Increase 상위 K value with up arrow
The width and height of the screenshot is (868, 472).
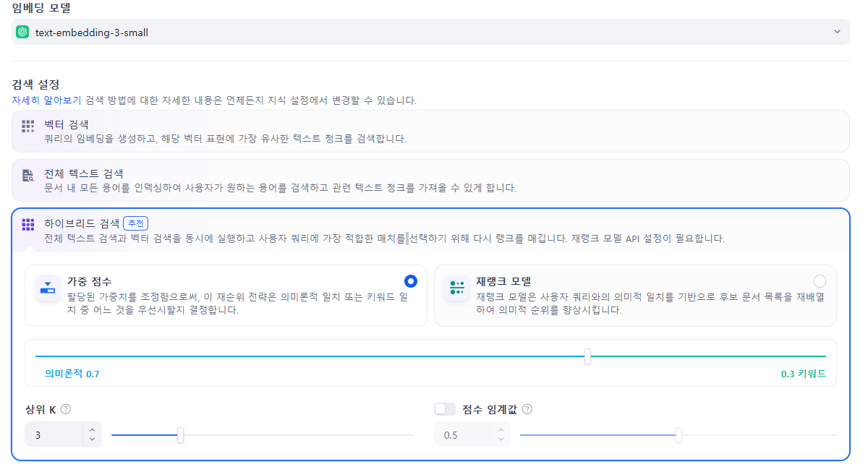point(92,430)
